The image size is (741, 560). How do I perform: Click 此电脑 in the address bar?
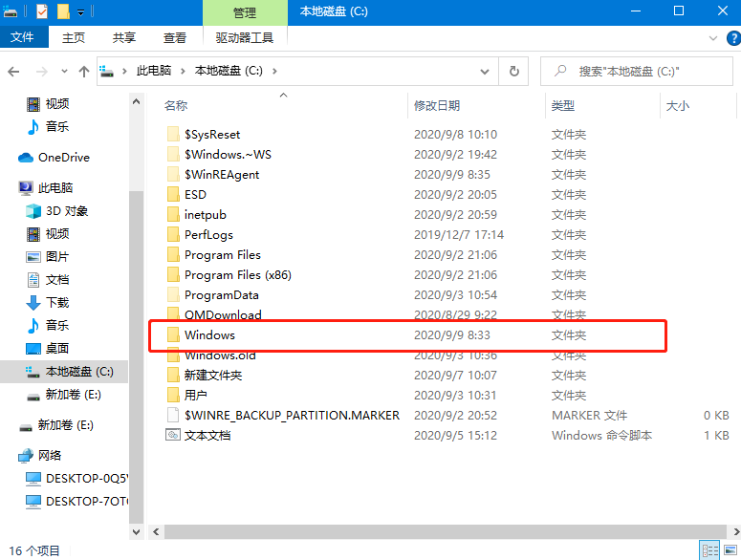click(154, 71)
